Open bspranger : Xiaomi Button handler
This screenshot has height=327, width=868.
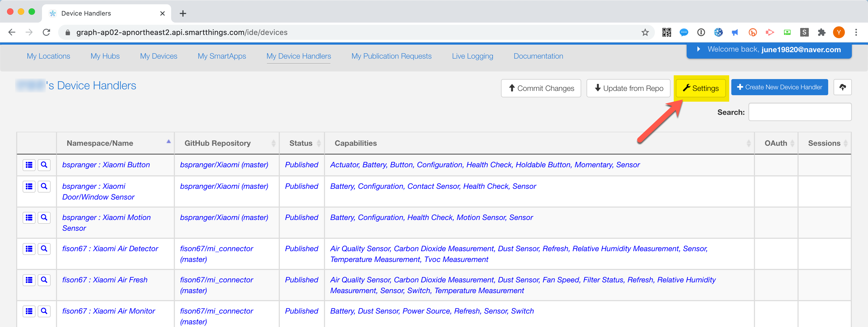pyautogui.click(x=106, y=165)
